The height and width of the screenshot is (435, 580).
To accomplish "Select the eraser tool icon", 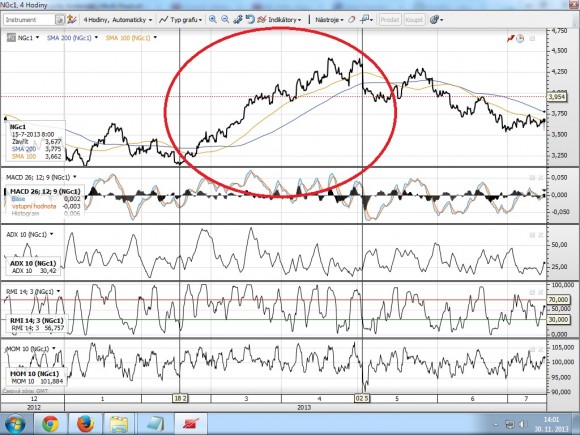I will (351, 20).
